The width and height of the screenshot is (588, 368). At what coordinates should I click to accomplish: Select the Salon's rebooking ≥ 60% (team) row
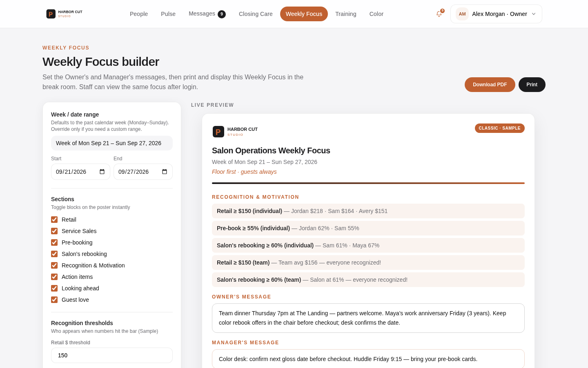[368, 280]
